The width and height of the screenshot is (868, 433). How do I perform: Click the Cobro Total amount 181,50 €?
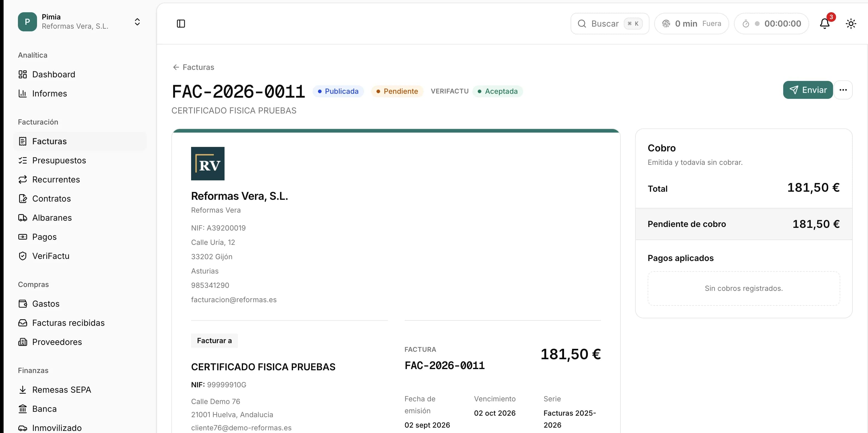(x=813, y=188)
